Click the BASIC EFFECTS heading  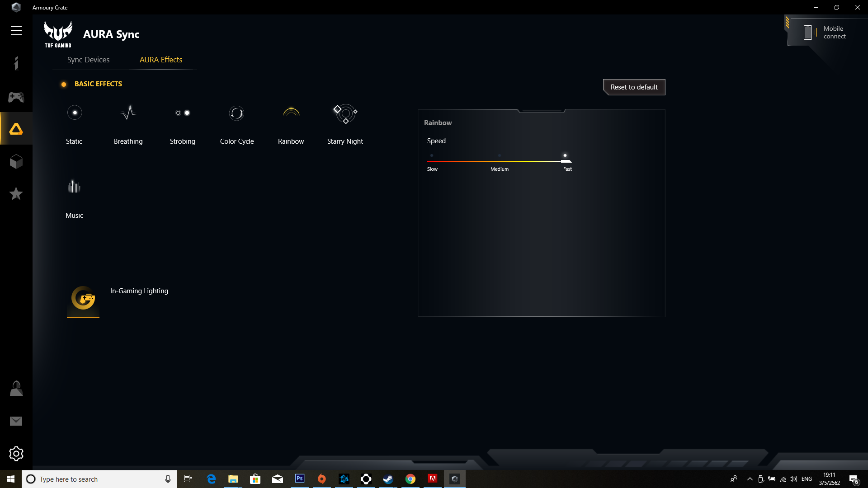pos(98,84)
